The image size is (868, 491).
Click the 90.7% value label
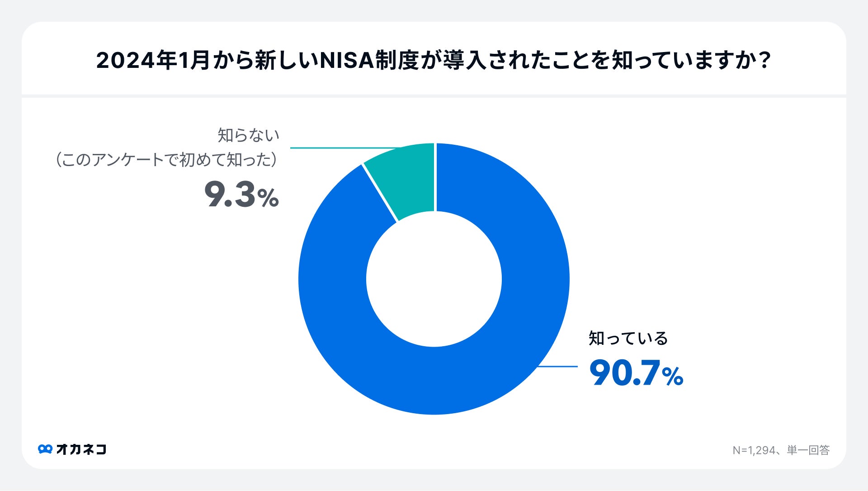(635, 373)
